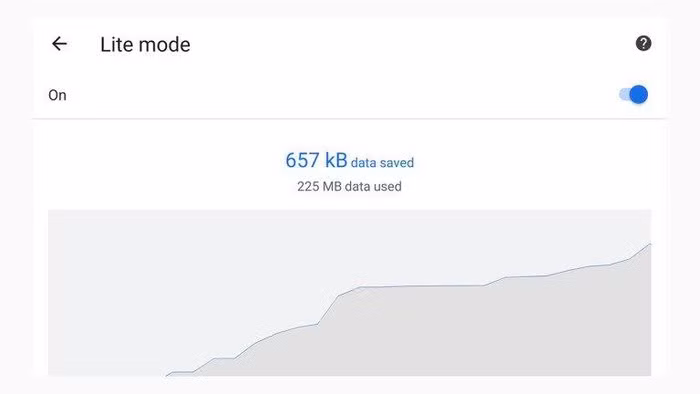Click the "225 MB data used" text
The height and width of the screenshot is (394, 700).
click(x=349, y=186)
